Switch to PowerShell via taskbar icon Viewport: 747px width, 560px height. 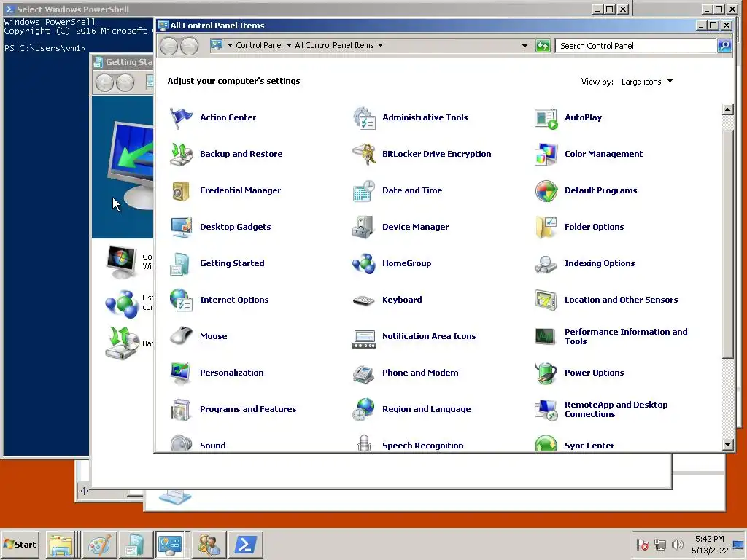click(x=245, y=544)
